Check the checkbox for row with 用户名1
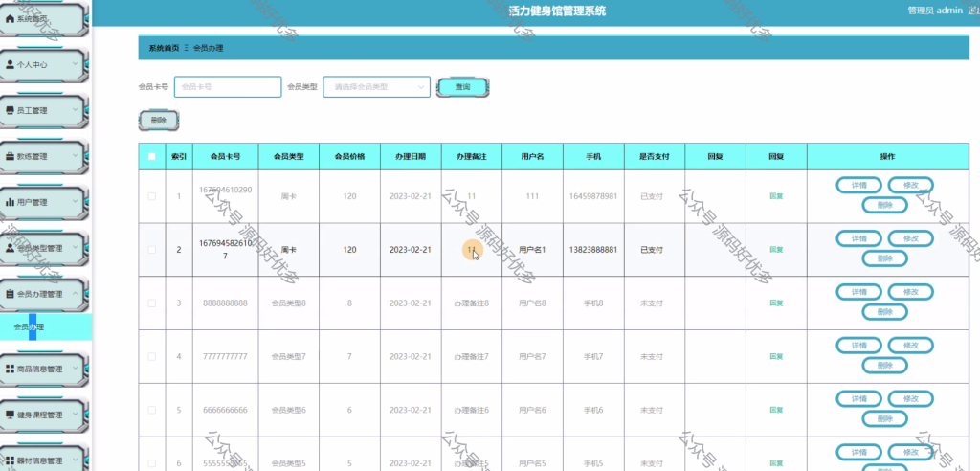This screenshot has height=471, width=980. click(152, 250)
